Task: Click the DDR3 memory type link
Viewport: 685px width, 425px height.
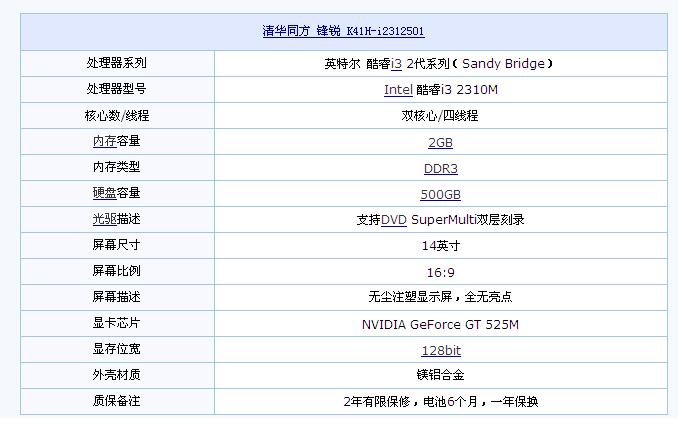Action: [441, 168]
